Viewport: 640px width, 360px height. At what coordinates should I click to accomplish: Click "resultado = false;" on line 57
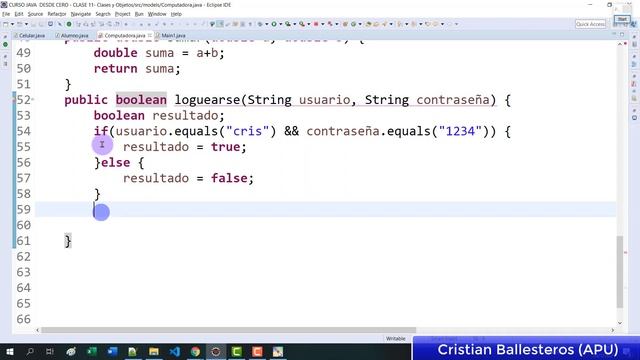pyautogui.click(x=188, y=178)
